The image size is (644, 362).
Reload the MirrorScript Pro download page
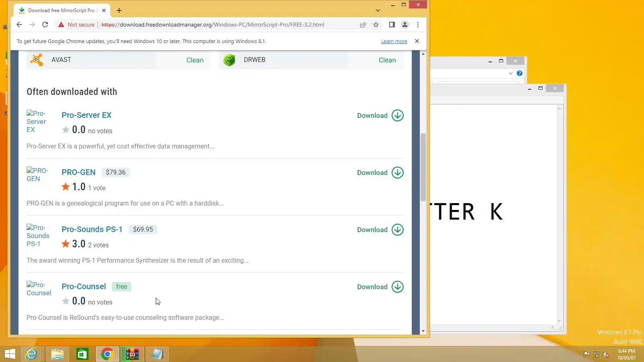coord(45,25)
